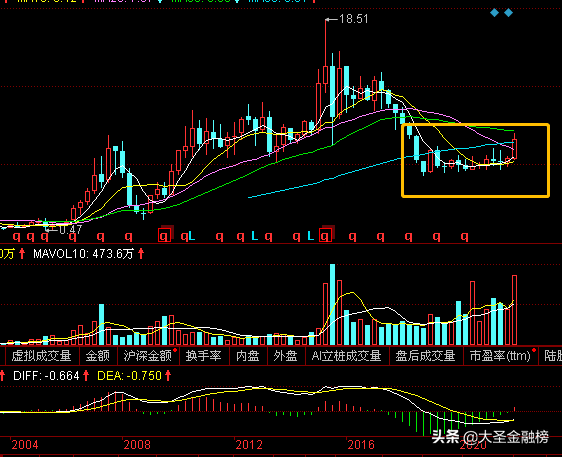The height and width of the screenshot is (457, 562).
Task: Click the red arrow after the DEA value
Action: pyautogui.click(x=168, y=376)
